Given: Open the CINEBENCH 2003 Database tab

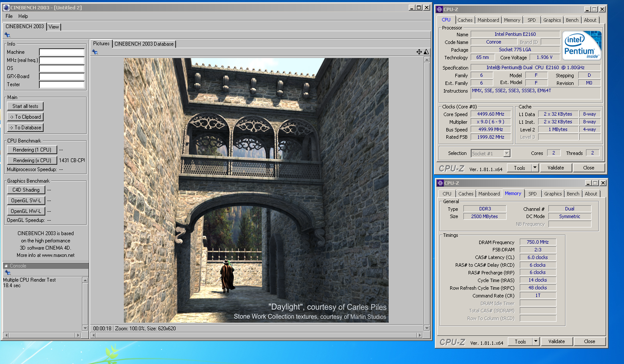Looking at the screenshot, I should click(144, 44).
